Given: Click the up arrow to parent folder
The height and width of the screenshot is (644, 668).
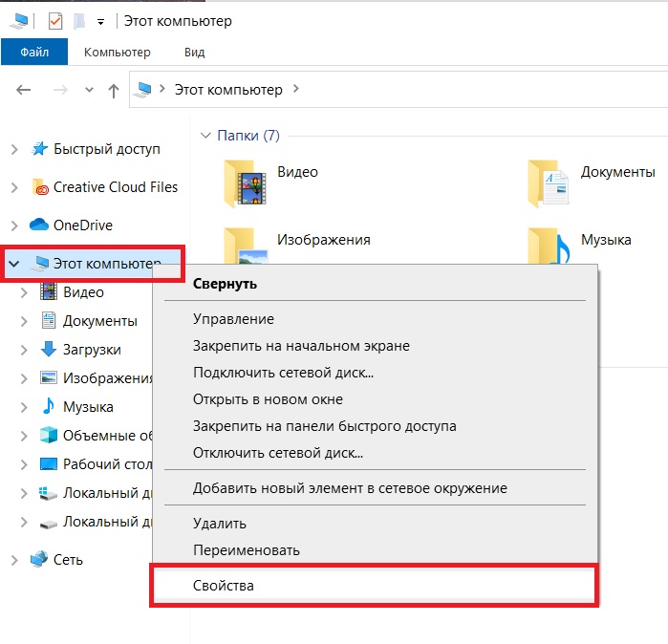Looking at the screenshot, I should click(x=114, y=91).
